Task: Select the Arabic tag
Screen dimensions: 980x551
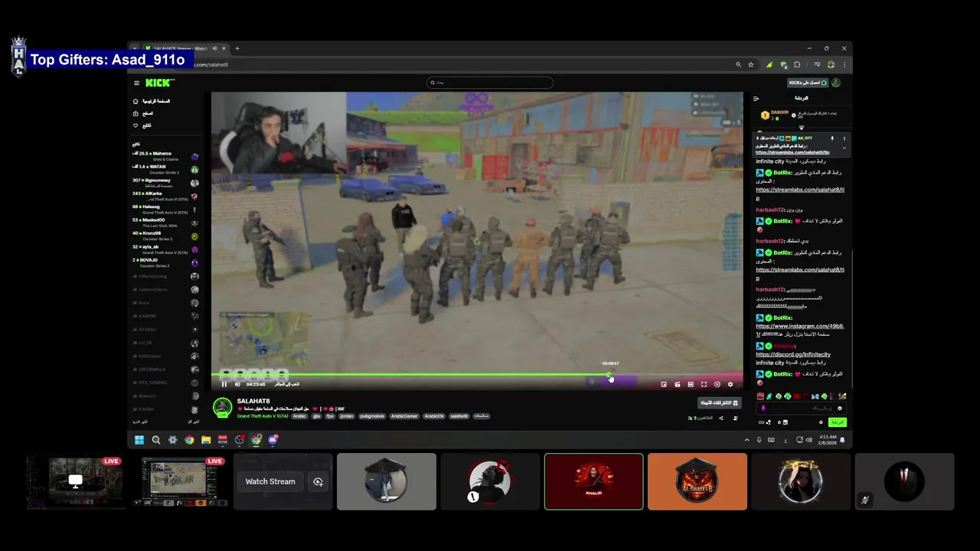Action: (x=299, y=416)
